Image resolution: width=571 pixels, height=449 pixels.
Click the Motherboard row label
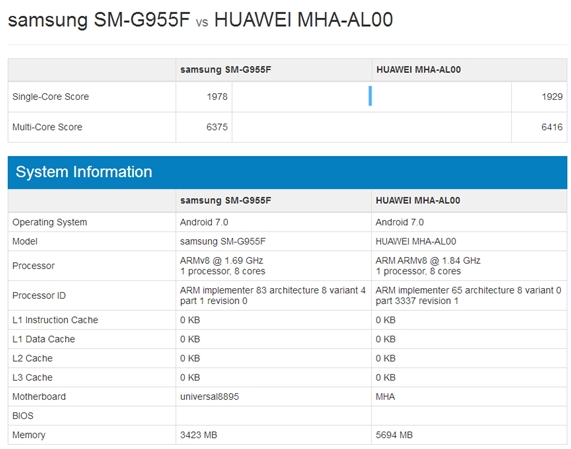(39, 397)
